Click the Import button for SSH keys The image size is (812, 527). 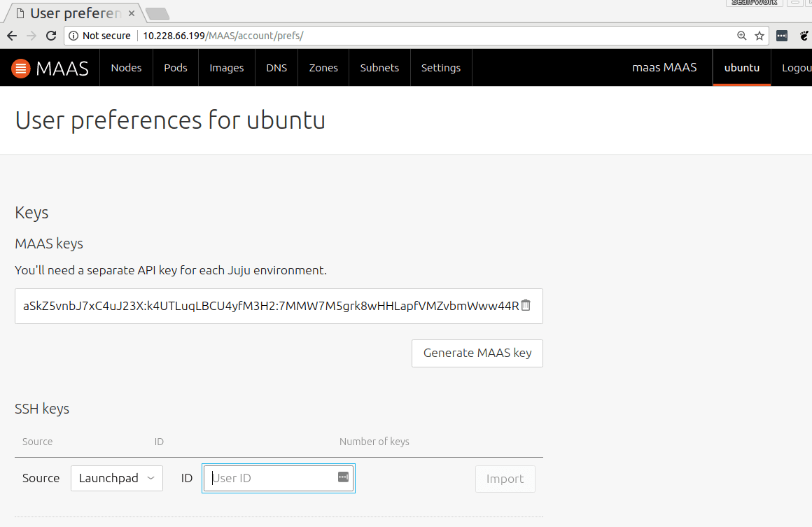pos(505,479)
